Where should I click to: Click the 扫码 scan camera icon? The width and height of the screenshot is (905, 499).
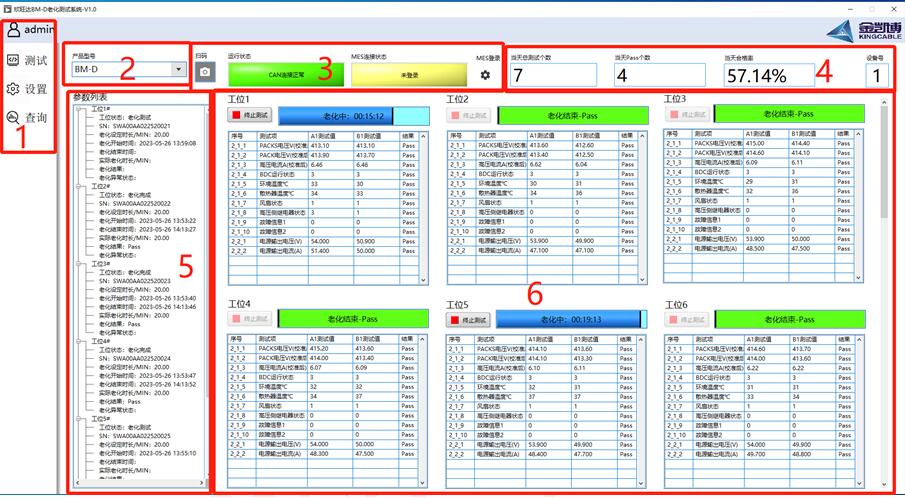(205, 71)
